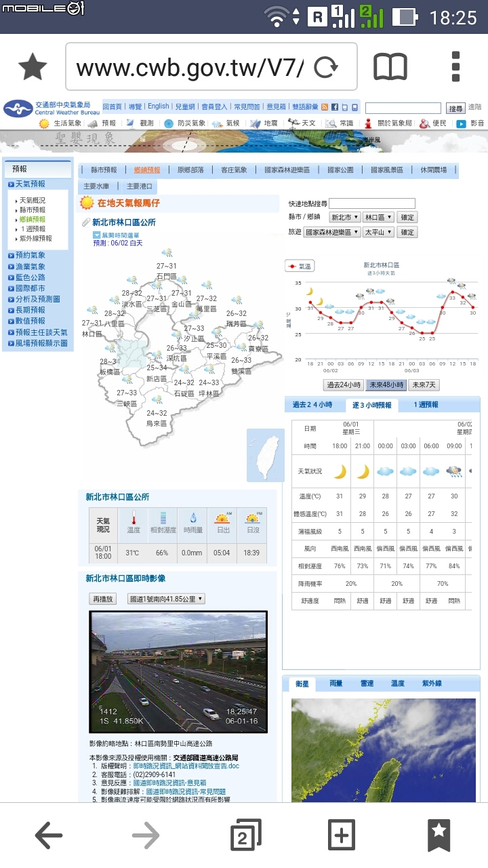Image resolution: width=488 pixels, height=868 pixels.
Task: Open the RSS feed icon in header
Action: tap(325, 107)
